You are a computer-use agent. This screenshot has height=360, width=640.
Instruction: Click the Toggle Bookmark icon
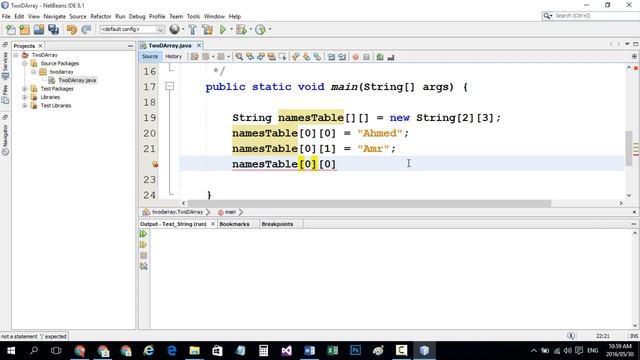point(317,57)
